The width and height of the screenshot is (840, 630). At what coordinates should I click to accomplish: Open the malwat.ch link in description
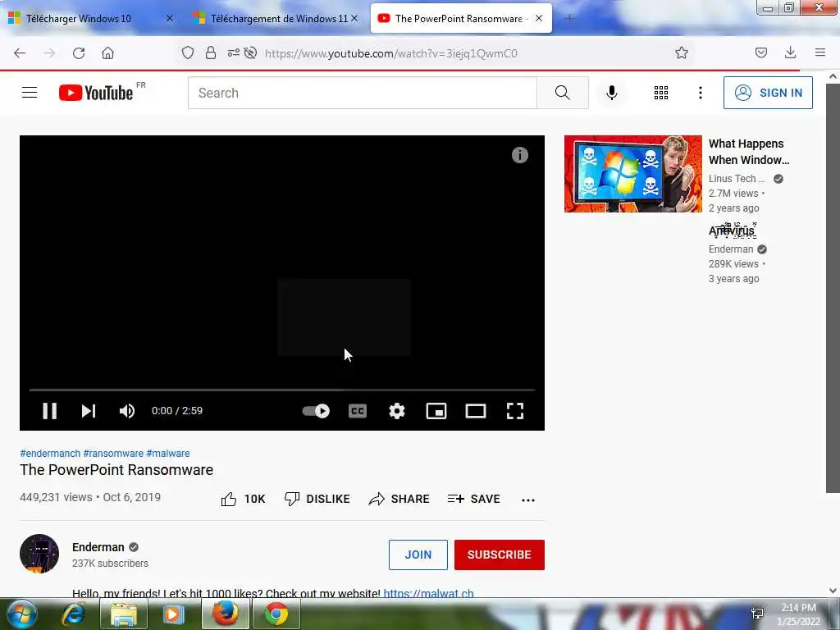pos(428,593)
